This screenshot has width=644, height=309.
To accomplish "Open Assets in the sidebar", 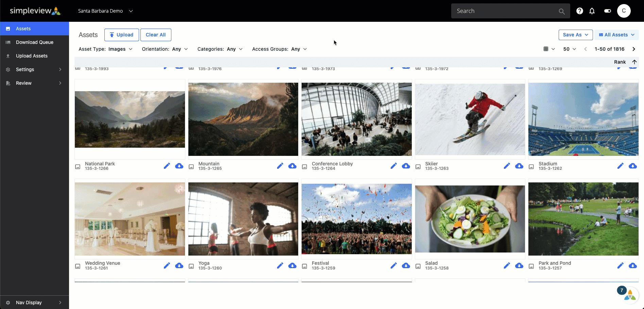I will pos(35,29).
